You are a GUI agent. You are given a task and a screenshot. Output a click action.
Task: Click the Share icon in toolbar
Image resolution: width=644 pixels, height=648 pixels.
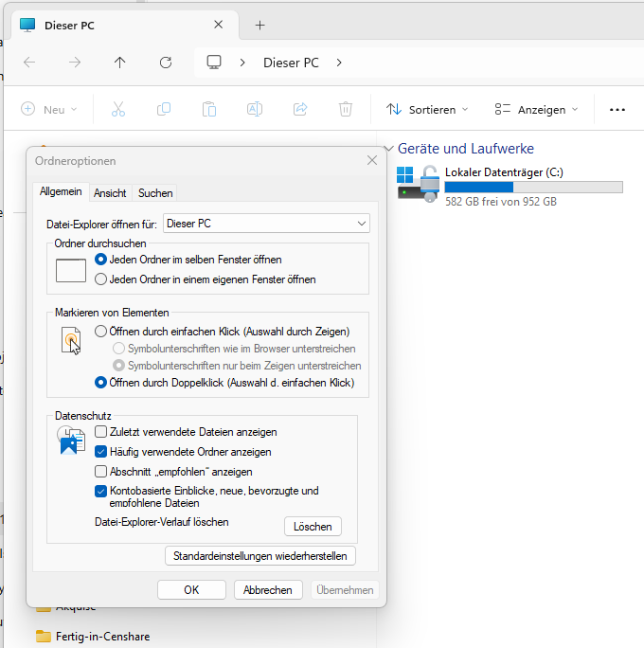coord(300,109)
